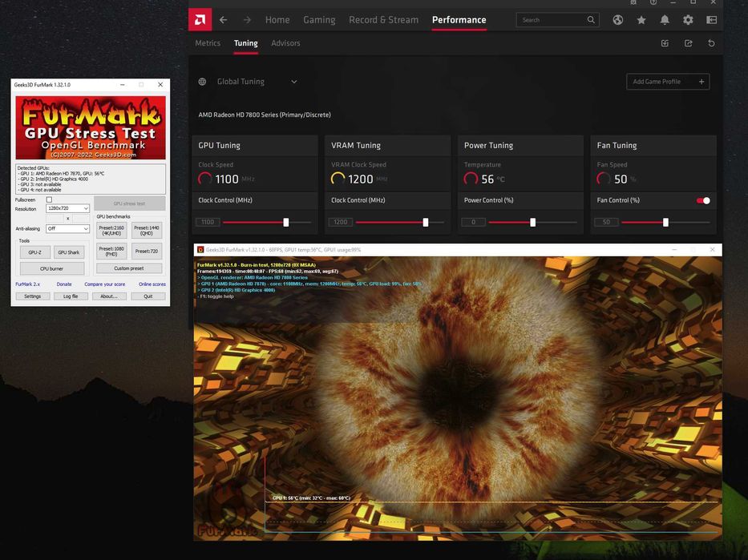
Task: Click the Custom preset button
Action: click(129, 268)
